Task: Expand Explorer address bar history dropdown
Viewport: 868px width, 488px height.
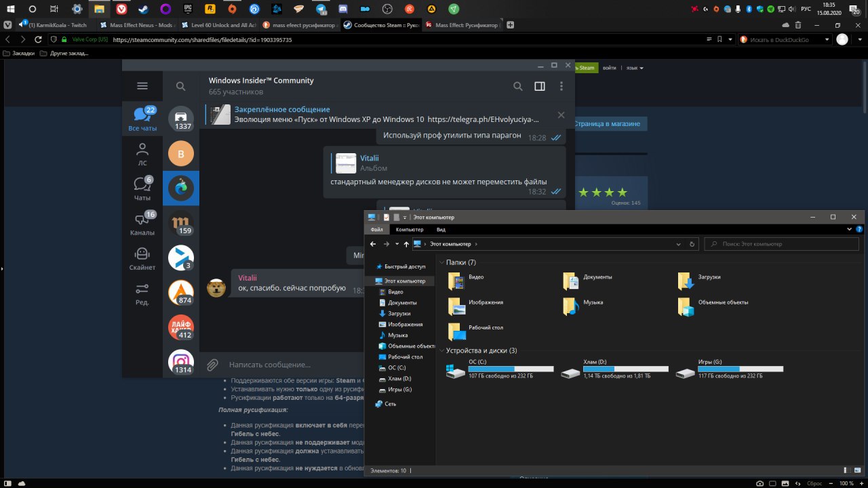Action: (679, 244)
